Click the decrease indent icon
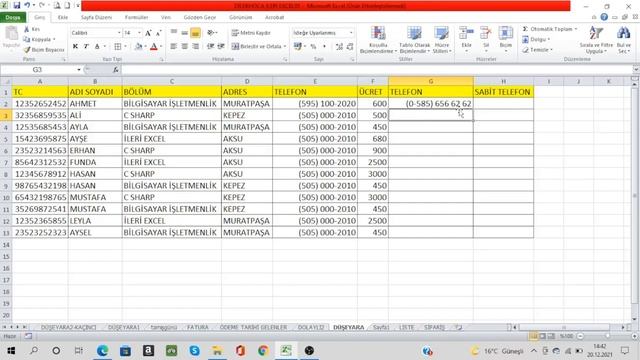The width and height of the screenshot is (640, 360). click(211, 47)
